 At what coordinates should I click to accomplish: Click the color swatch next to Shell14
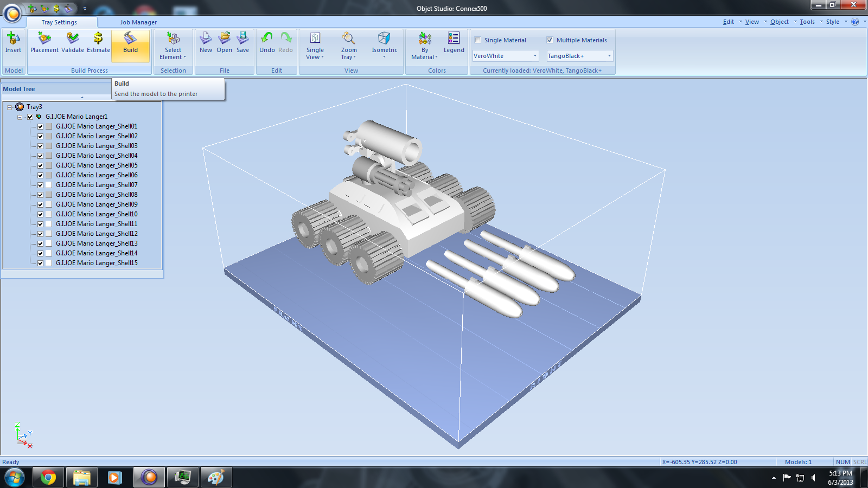pos(49,253)
